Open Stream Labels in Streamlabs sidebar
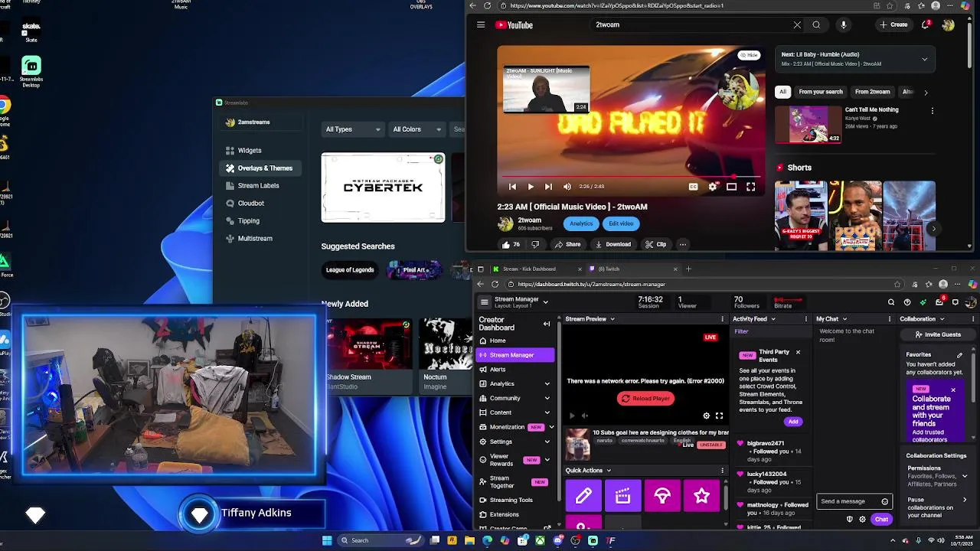Screen dimensions: 980x551 (x=258, y=186)
